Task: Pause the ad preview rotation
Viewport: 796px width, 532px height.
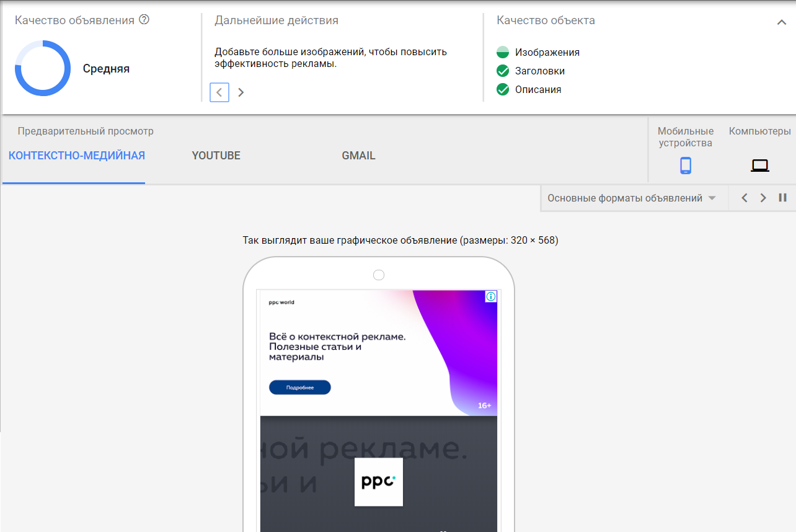Action: pos(782,198)
